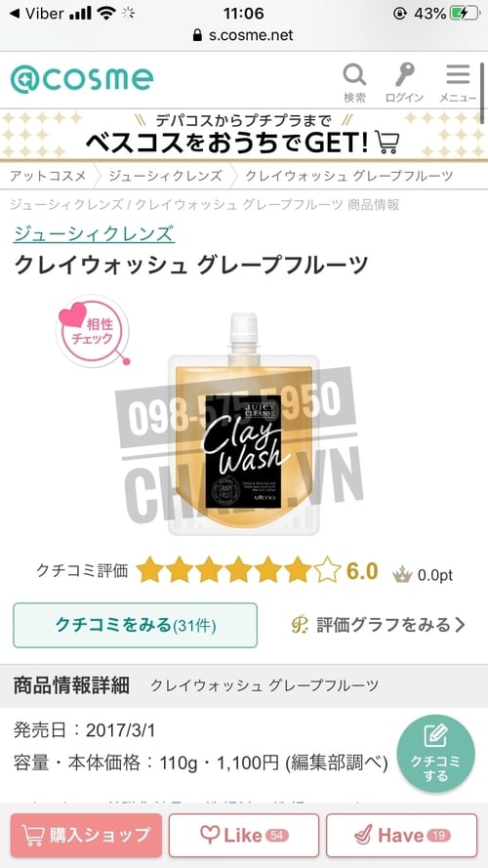The image size is (488, 868).
Task: Click クチコミをみる (31件) button
Action: click(x=135, y=625)
